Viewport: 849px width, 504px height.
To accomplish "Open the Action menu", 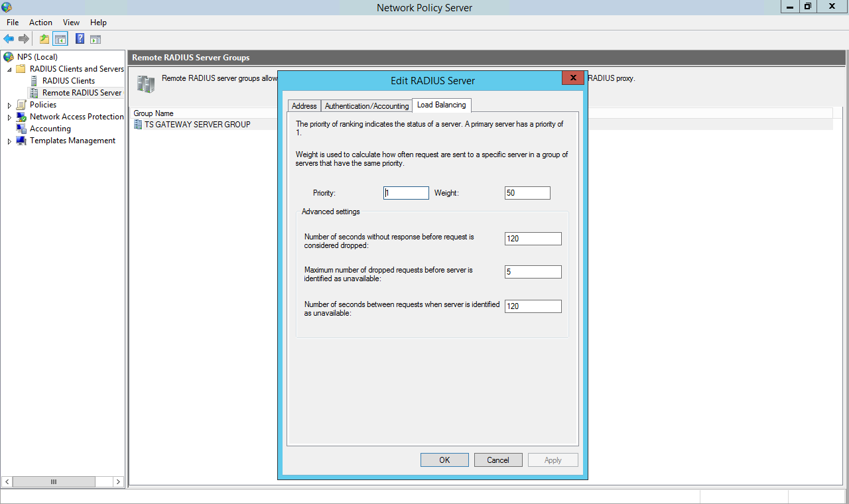I will click(40, 23).
